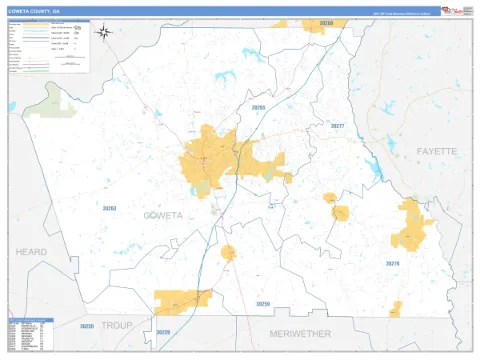This screenshot has height=360, width=480.
Task: Click the ZIP code index table
Action: click(x=31, y=334)
